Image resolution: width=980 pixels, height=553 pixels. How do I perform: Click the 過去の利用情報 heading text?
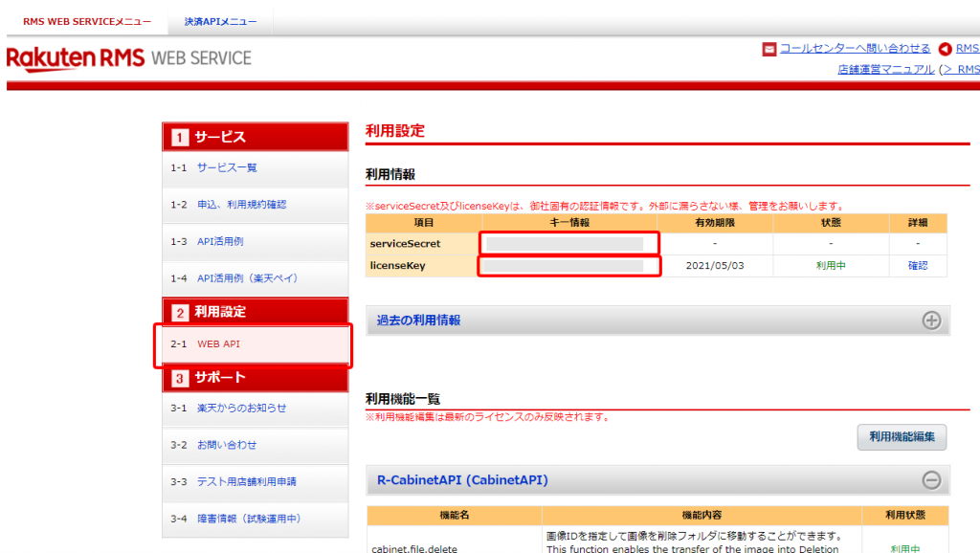[418, 321]
